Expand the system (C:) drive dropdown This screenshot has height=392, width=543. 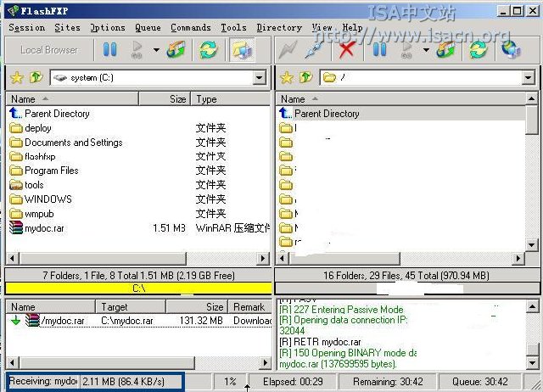pos(259,77)
